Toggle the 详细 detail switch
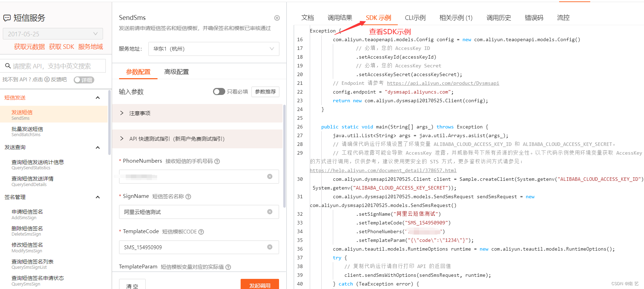Viewport: 644px width, 289px height. point(84,80)
